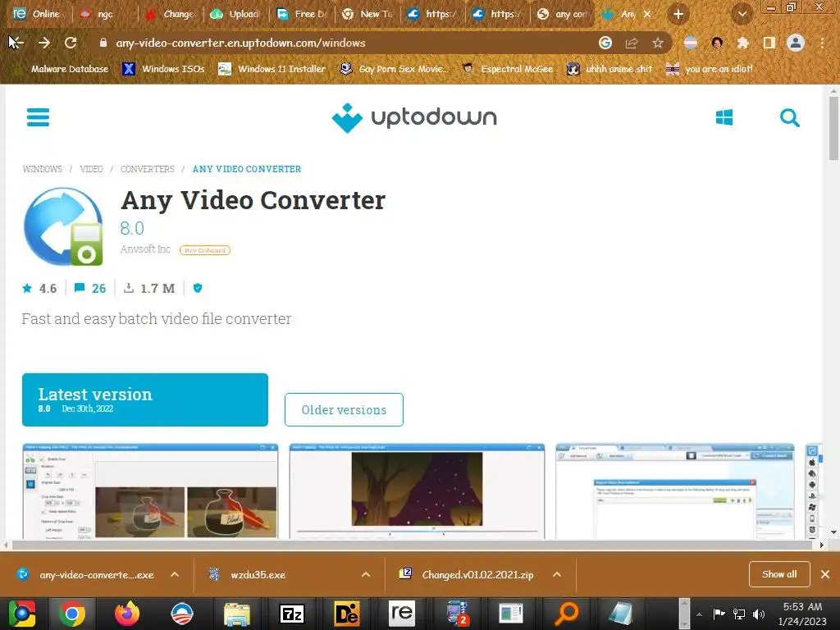Screen dimensions: 840x630
Task: Switch to the Change tab
Action: 169,15
